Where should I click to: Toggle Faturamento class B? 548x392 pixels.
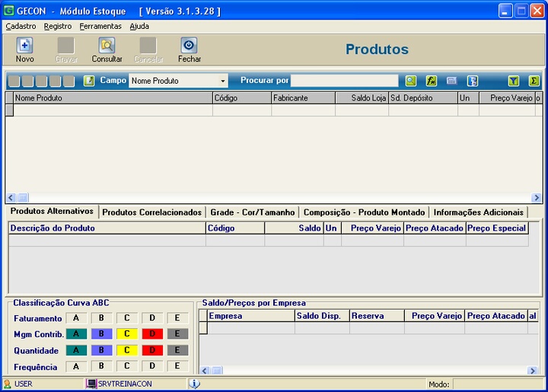click(101, 318)
